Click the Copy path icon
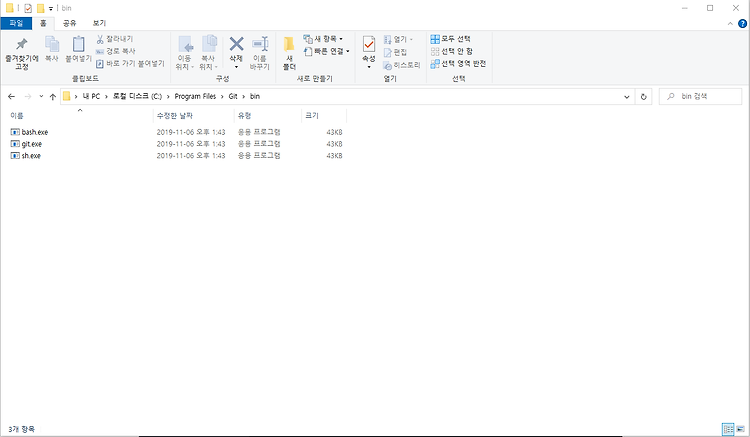 99,51
